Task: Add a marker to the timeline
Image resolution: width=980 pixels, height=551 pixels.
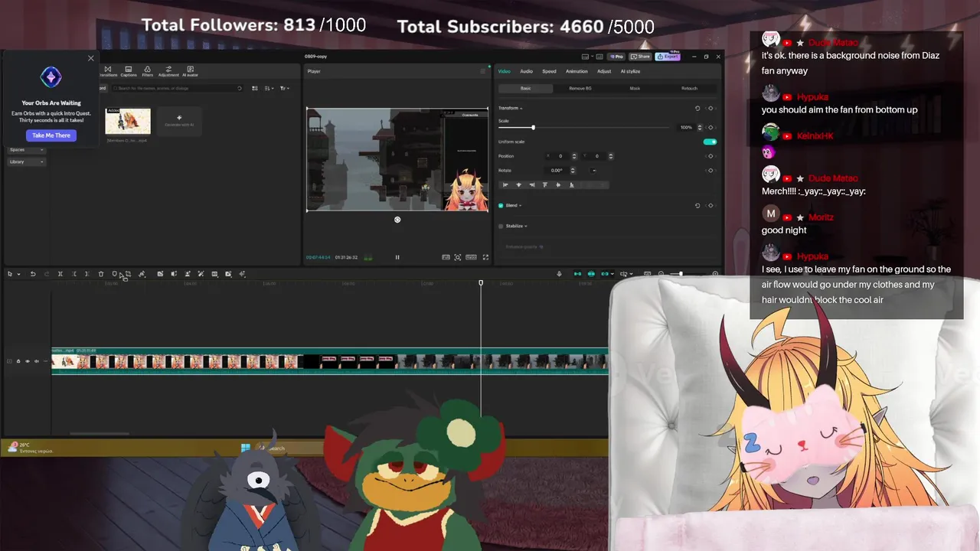Action: pos(115,273)
